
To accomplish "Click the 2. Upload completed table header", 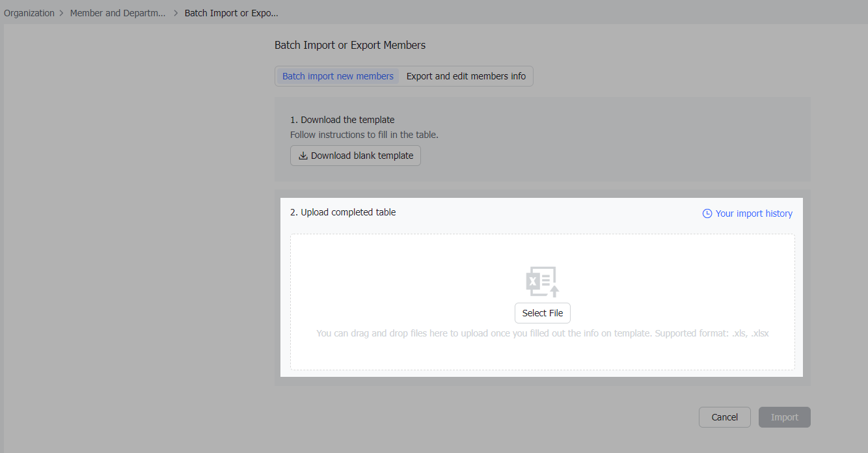I will (343, 212).
